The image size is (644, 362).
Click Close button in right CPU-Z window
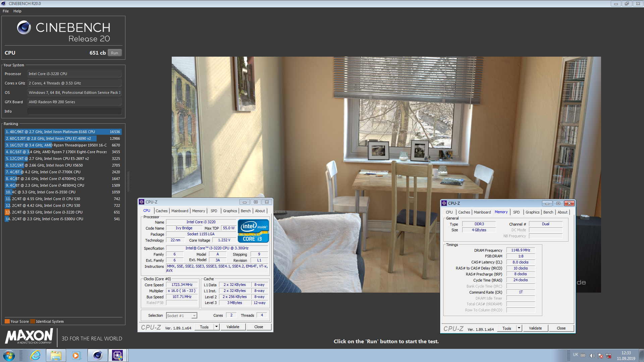click(561, 328)
